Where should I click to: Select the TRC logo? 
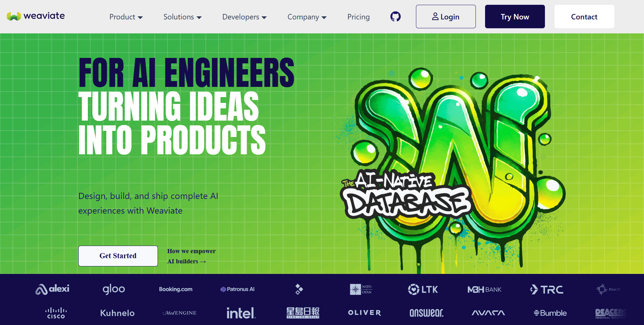(546, 289)
